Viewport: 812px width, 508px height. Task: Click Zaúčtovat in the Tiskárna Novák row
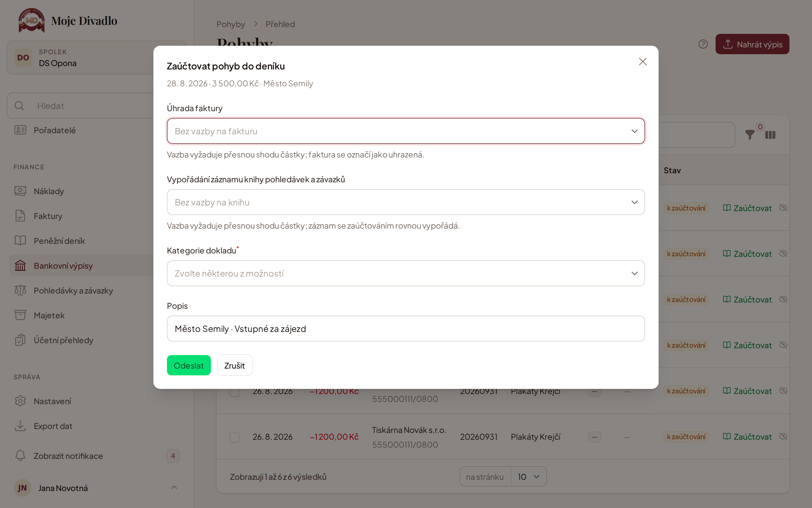click(747, 437)
